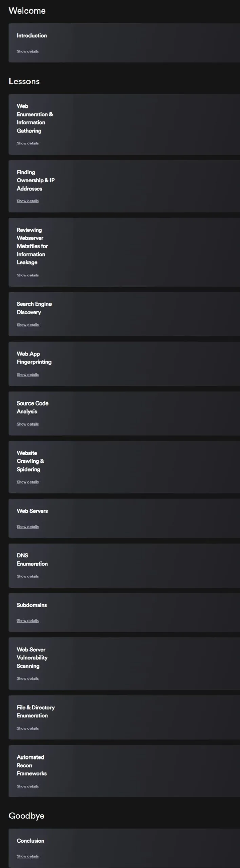Expand Reviewing Webserver Metafiles details link
Screen dimensions: 240x868
28,275
